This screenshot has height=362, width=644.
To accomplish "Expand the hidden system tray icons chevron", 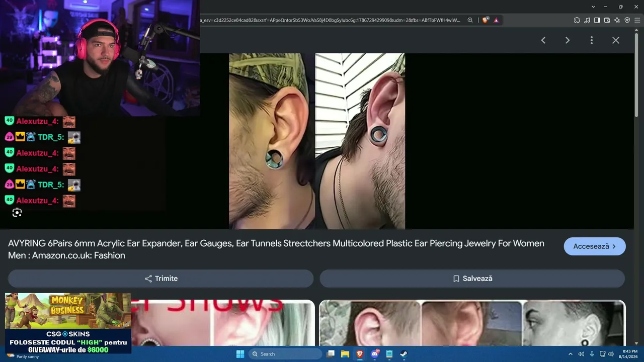I will click(x=571, y=354).
